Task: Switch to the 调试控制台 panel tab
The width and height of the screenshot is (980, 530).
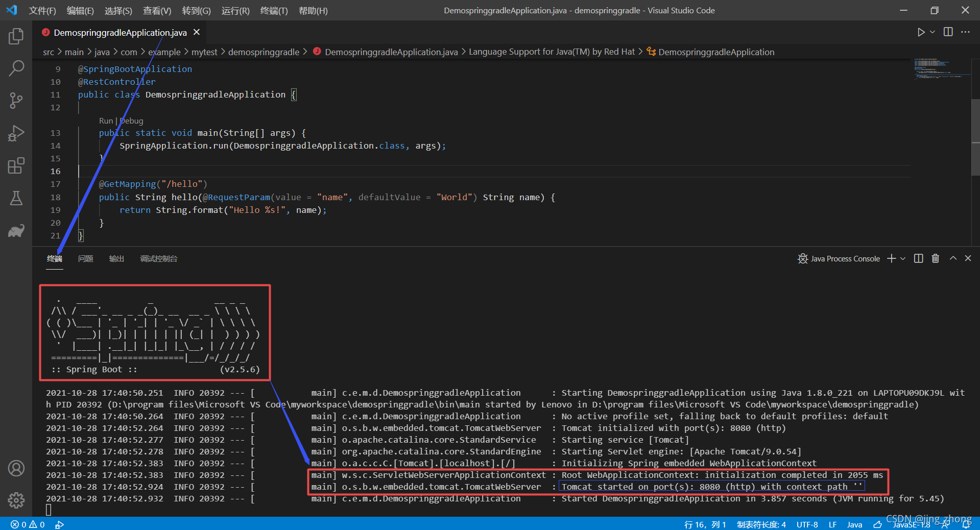Action: point(158,259)
